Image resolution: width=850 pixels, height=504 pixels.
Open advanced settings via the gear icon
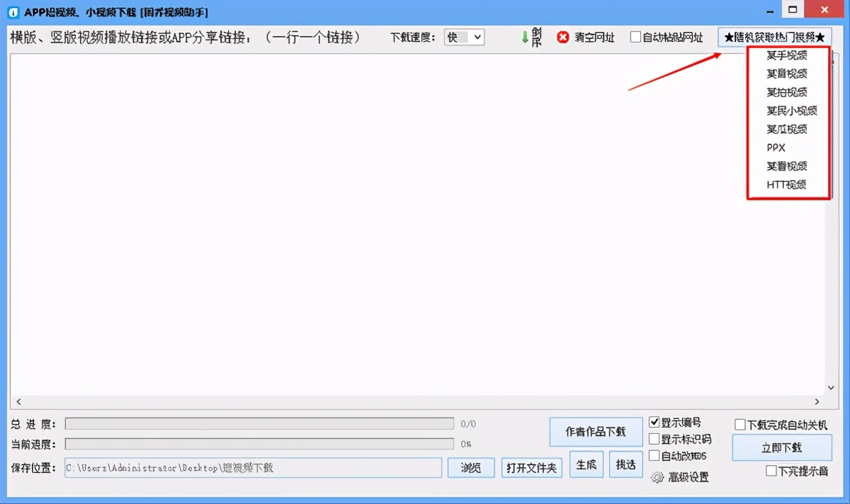[x=657, y=478]
